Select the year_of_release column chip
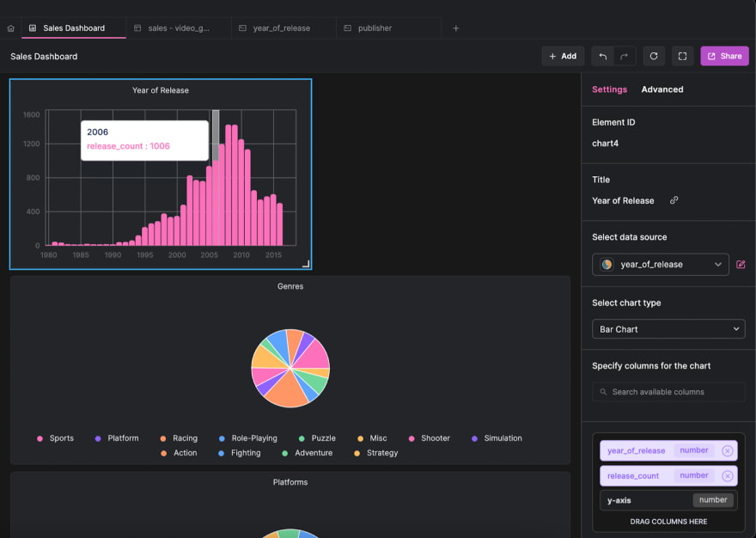 (668, 450)
